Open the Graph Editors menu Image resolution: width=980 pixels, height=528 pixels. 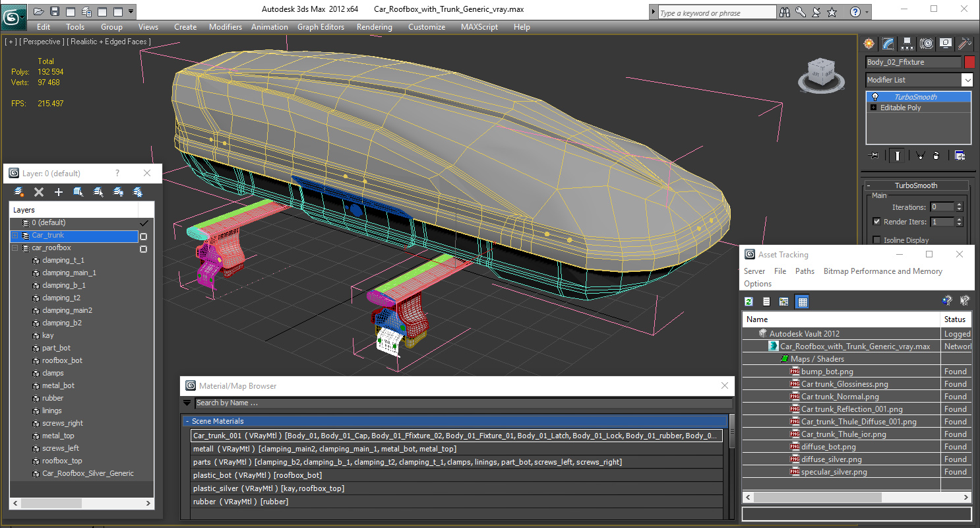(x=321, y=27)
